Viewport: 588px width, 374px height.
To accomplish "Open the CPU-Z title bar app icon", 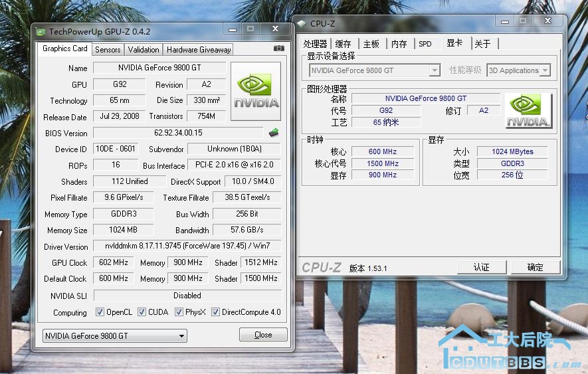I will (302, 24).
